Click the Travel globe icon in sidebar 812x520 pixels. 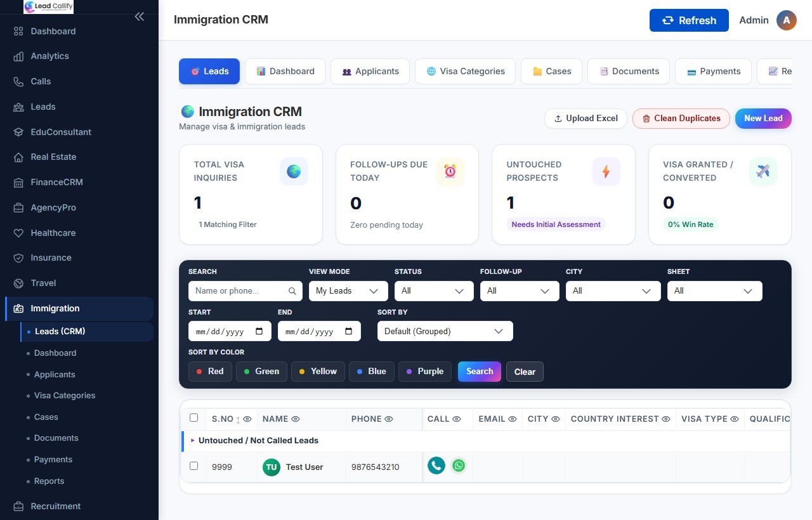(18, 283)
